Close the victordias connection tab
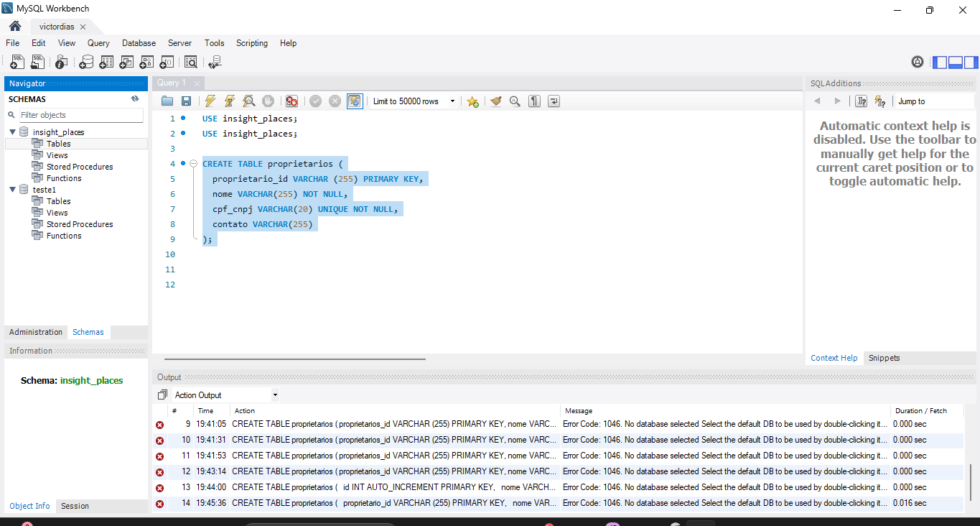Image resolution: width=980 pixels, height=526 pixels. [83, 27]
